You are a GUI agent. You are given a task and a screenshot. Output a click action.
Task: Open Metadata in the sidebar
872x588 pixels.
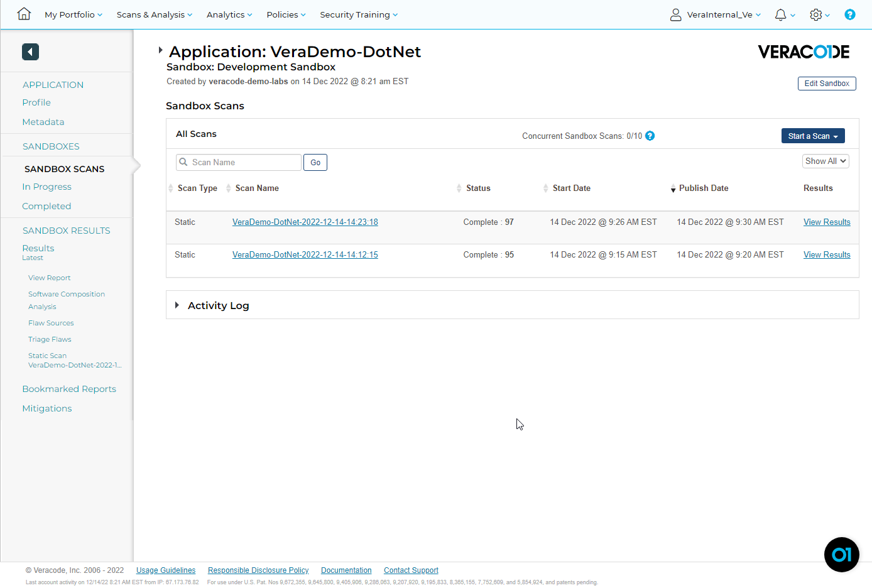click(43, 122)
